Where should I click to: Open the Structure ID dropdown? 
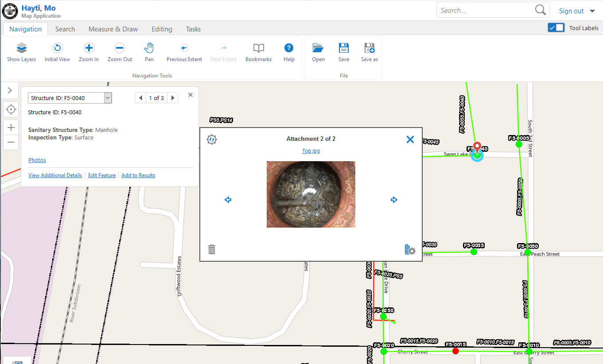pos(108,98)
